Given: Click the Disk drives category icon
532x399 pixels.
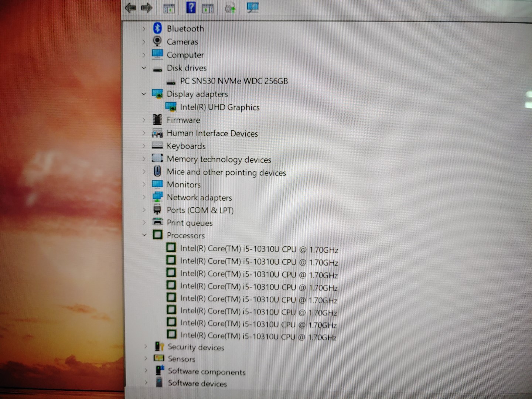Looking at the screenshot, I should pyautogui.click(x=157, y=69).
